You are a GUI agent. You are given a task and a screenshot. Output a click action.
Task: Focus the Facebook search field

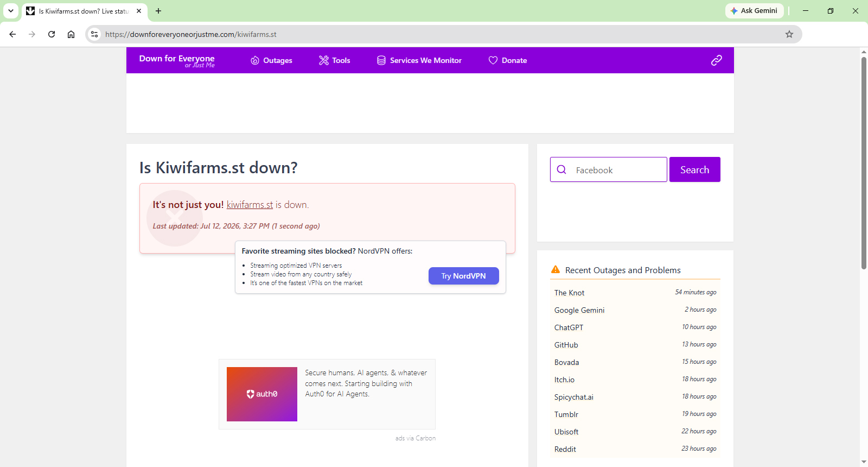click(609, 169)
